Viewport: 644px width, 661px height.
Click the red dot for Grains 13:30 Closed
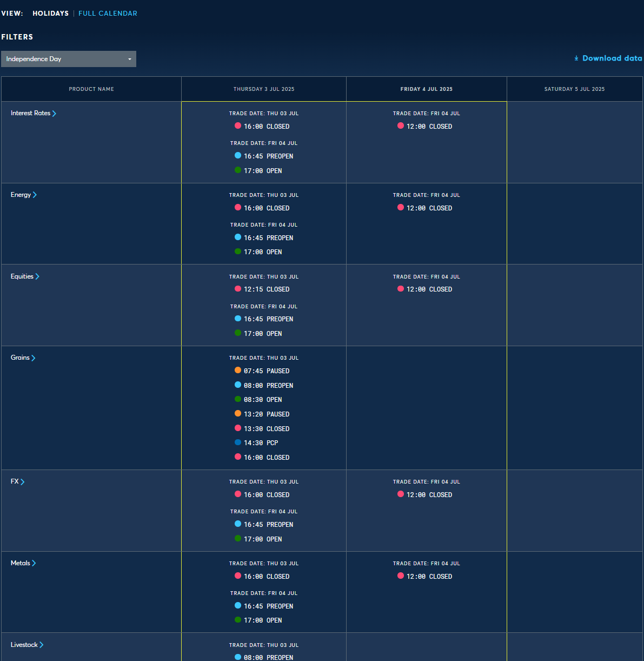(x=238, y=428)
